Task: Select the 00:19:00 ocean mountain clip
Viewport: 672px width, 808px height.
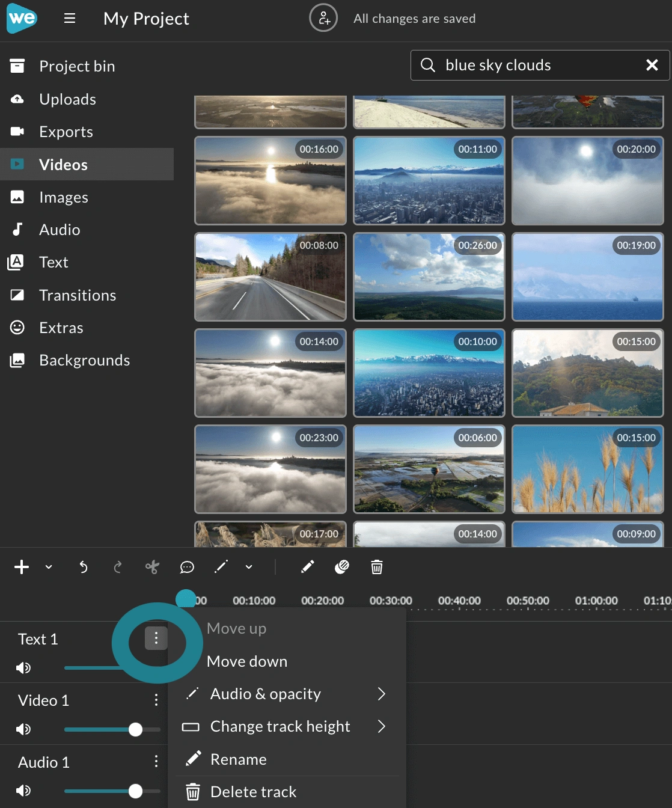Action: click(588, 277)
